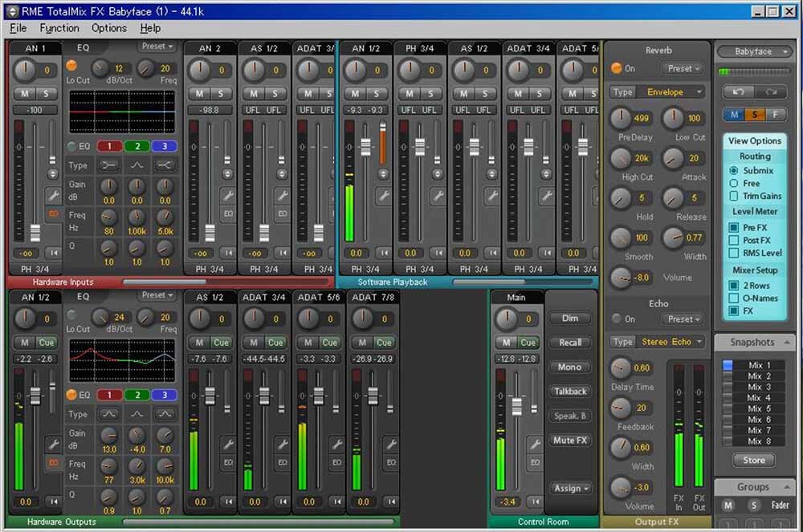Open the File menu
Viewport: 803px width, 532px height.
pos(18,28)
